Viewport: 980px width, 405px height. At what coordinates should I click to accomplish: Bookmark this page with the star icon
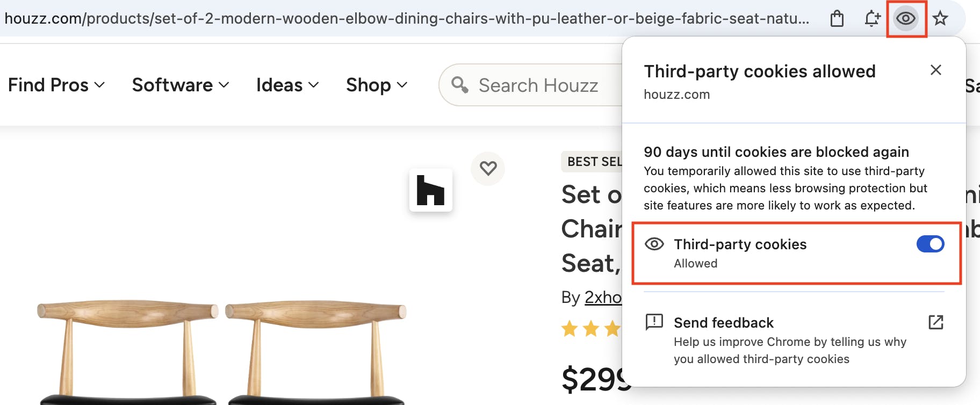pyautogui.click(x=940, y=19)
